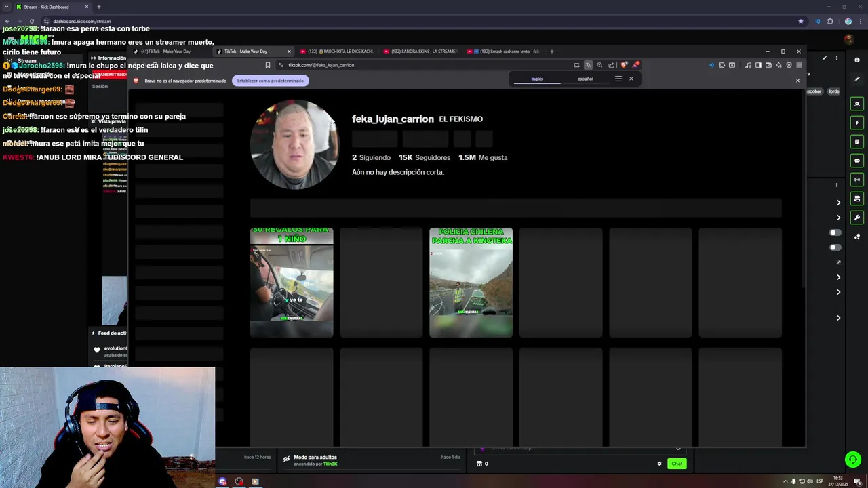Click the 15K Seguidores count
This screenshot has height=488, width=868.
425,157
